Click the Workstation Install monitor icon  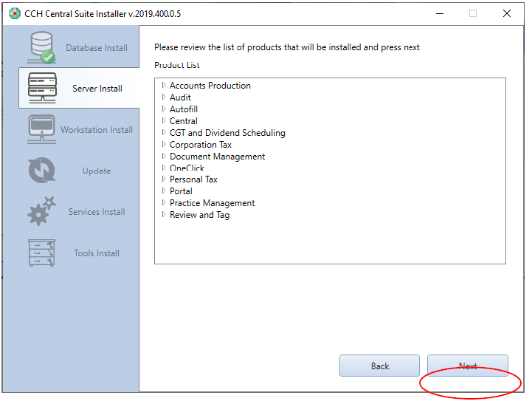(x=41, y=129)
